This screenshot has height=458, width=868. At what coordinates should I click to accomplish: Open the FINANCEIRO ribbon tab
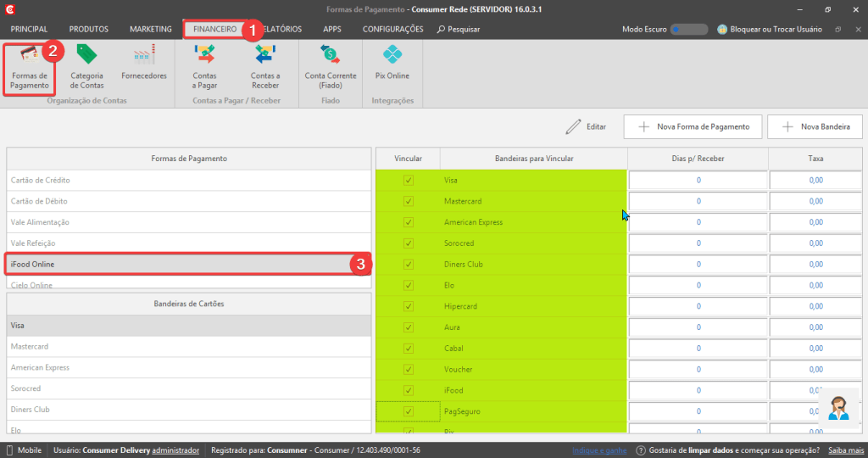coord(214,30)
